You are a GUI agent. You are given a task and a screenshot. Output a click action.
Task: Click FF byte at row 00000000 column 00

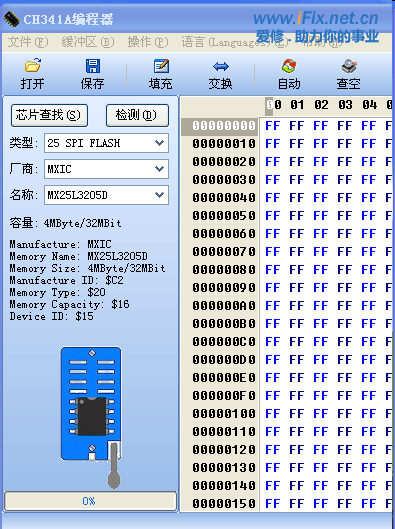pos(273,126)
